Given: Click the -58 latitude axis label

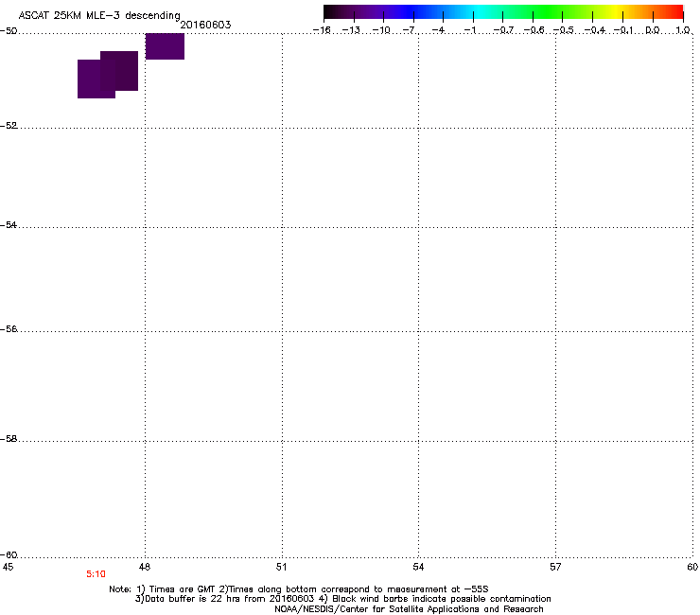Looking at the screenshot, I should click(x=9, y=439).
